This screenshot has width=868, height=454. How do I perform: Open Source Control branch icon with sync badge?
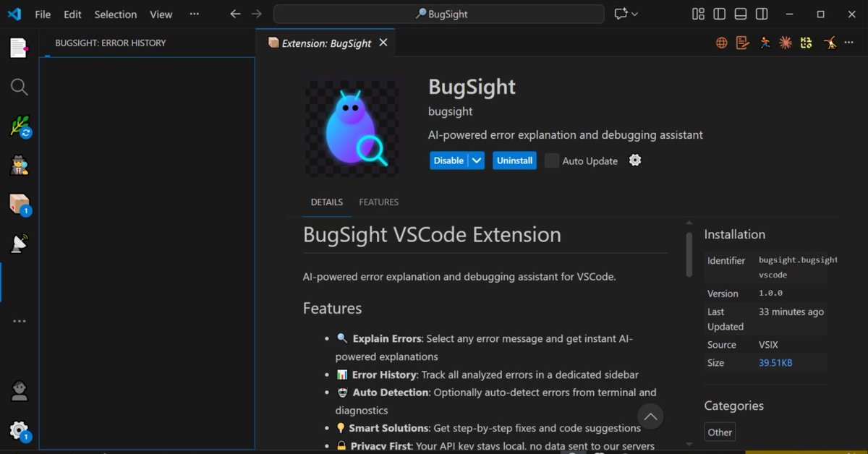tap(19, 127)
